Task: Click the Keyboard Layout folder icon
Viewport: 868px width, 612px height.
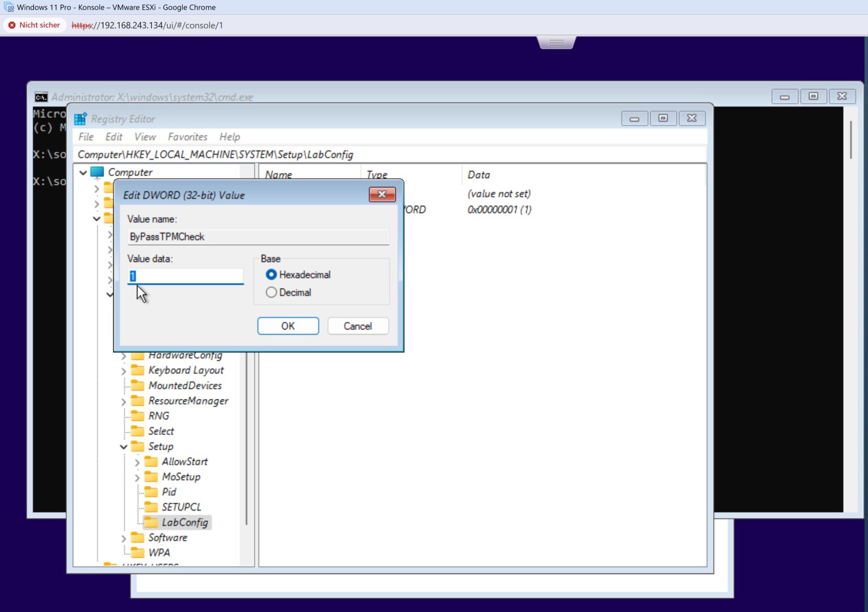Action: 138,370
